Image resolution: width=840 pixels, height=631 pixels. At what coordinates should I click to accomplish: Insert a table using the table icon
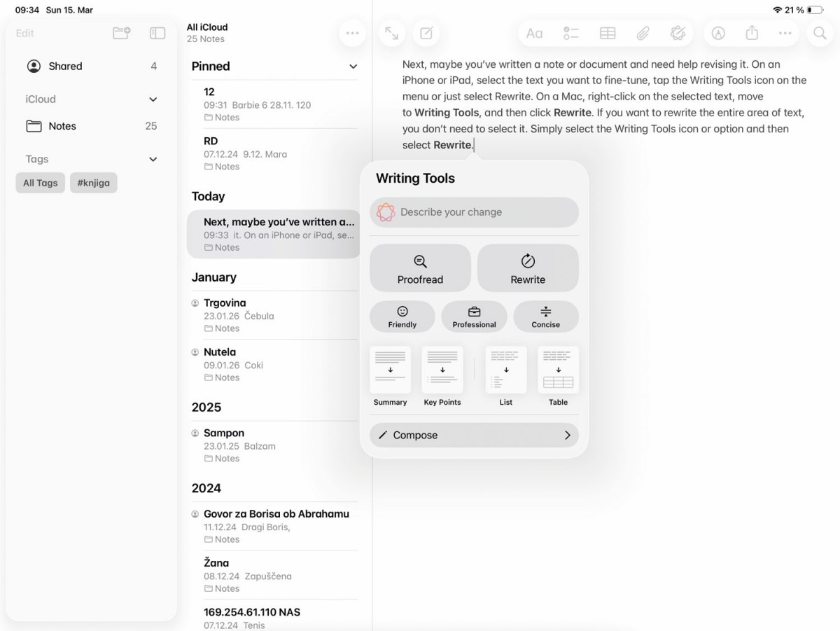coord(608,33)
